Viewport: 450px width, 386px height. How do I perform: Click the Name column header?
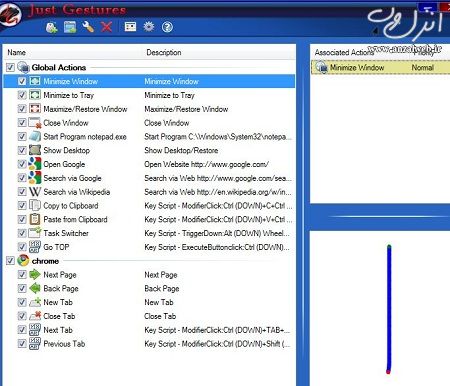point(17,52)
